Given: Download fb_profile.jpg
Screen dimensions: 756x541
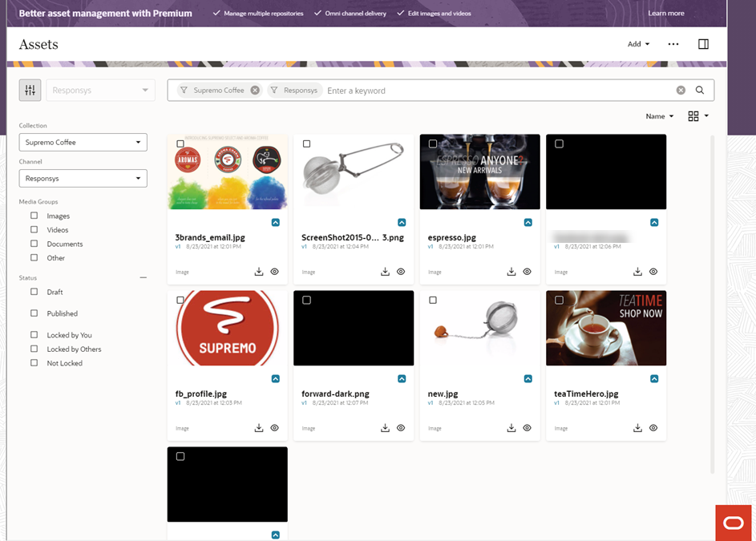Looking at the screenshot, I should (x=259, y=428).
